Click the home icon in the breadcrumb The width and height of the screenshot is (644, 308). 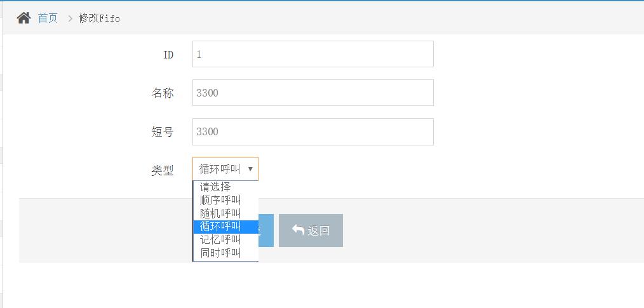(x=23, y=18)
